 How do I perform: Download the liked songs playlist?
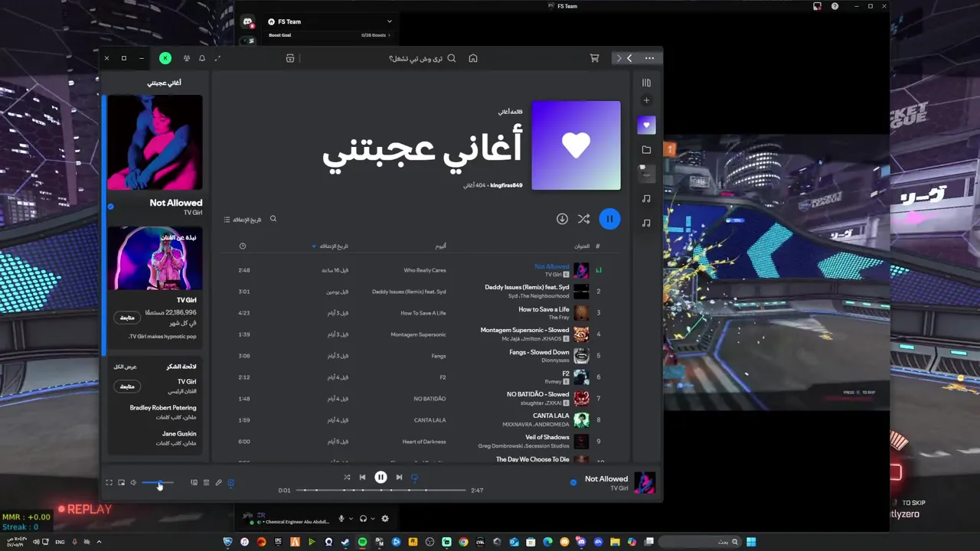point(562,219)
